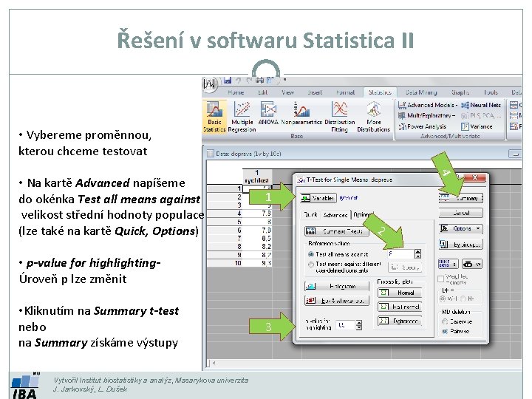Open Neural Nets module
Viewport: 532px width, 399px height.
[x=481, y=105]
